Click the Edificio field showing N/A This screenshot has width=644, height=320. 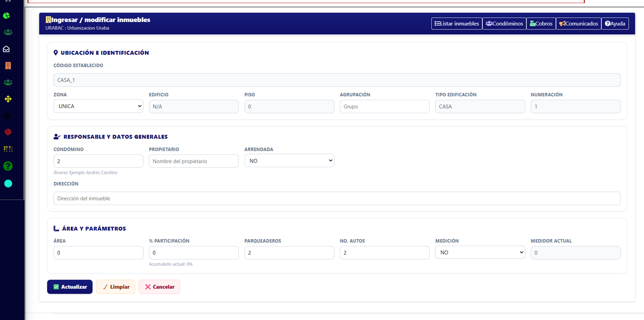[x=194, y=106]
